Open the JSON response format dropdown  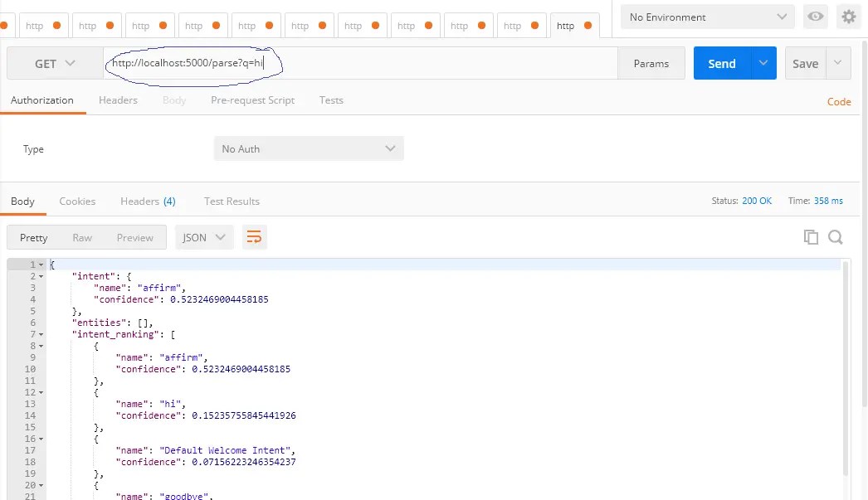[x=202, y=236]
